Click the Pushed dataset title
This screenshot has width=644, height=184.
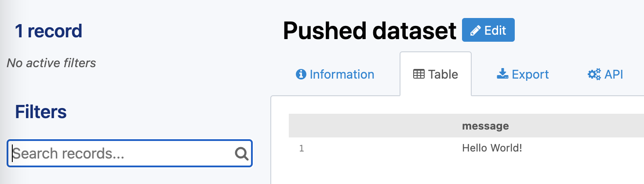click(370, 31)
